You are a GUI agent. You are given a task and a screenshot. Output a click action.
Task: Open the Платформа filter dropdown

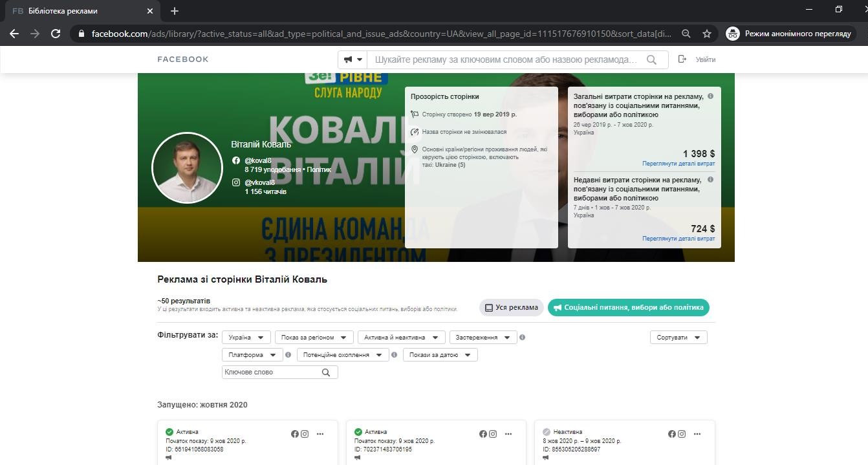coord(252,355)
